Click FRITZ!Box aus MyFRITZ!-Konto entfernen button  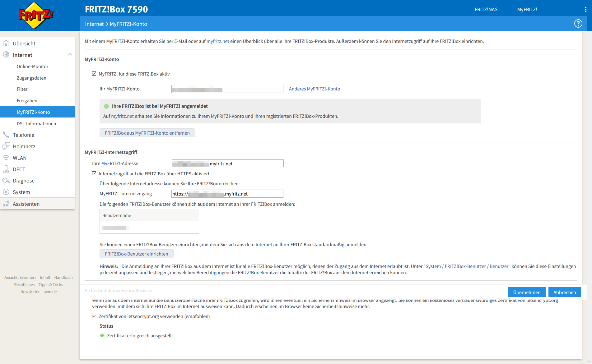tap(147, 133)
